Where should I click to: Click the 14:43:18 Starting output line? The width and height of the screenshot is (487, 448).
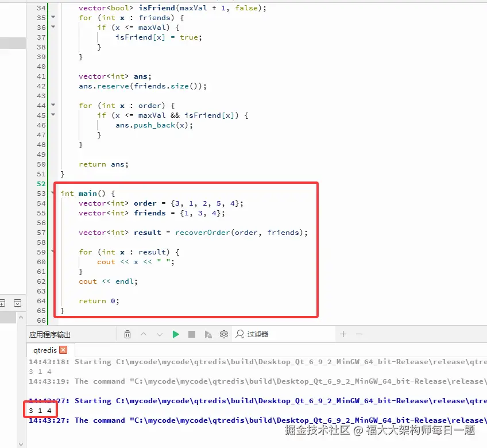point(258,362)
